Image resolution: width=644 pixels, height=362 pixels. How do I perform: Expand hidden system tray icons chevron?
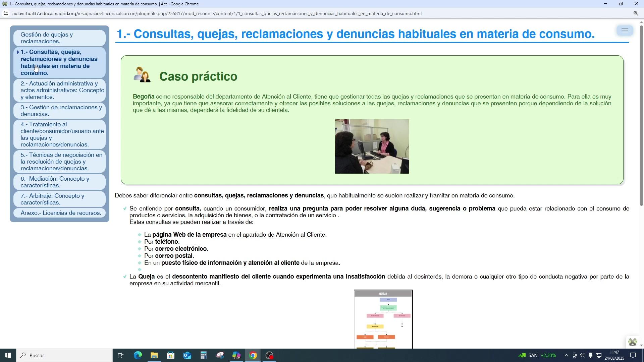pyautogui.click(x=566, y=355)
